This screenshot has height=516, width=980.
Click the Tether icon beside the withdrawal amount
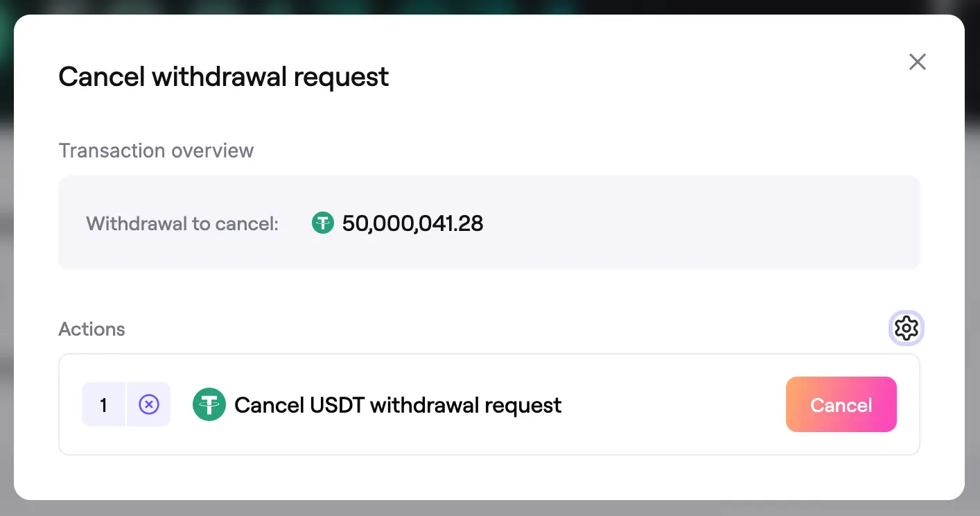pyautogui.click(x=323, y=223)
